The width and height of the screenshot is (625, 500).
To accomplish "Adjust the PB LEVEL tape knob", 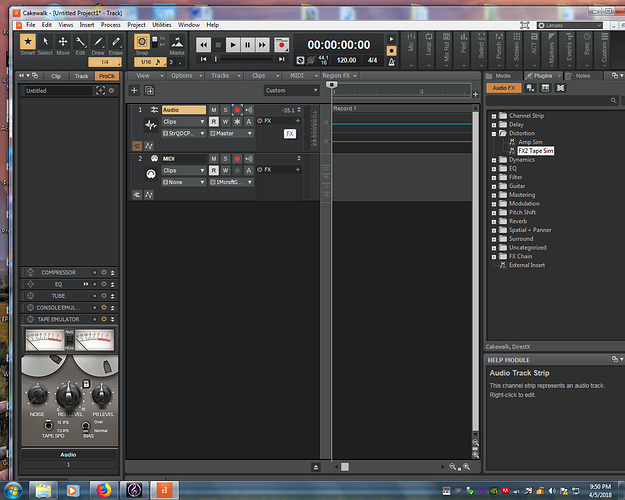I will [102, 395].
